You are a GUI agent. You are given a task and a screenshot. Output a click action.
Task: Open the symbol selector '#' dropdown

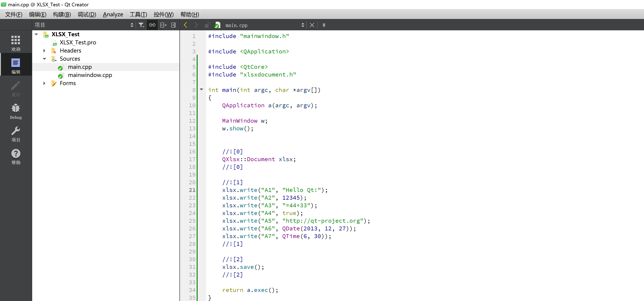(324, 25)
